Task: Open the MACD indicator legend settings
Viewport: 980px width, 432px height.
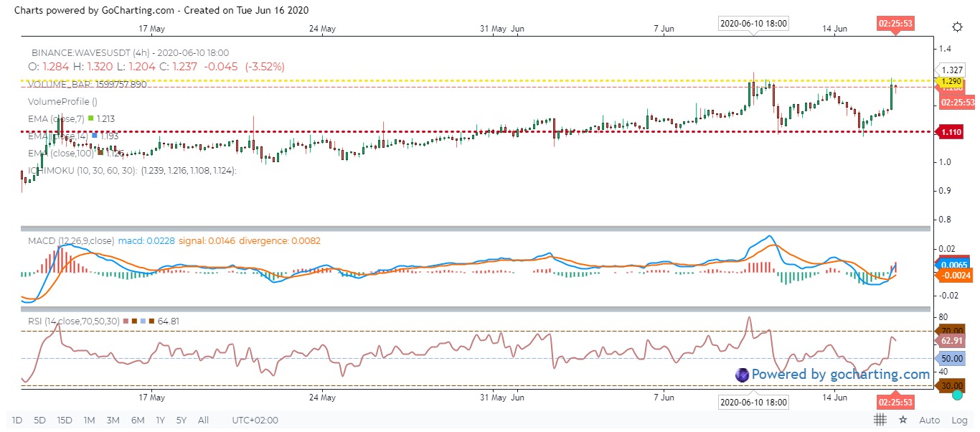Action: pos(70,241)
